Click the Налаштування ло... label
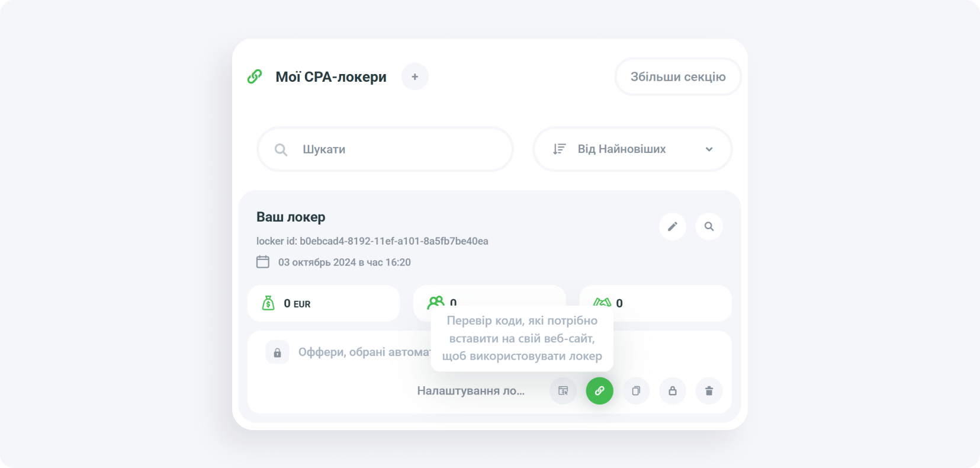This screenshot has width=980, height=468. pyautogui.click(x=471, y=391)
